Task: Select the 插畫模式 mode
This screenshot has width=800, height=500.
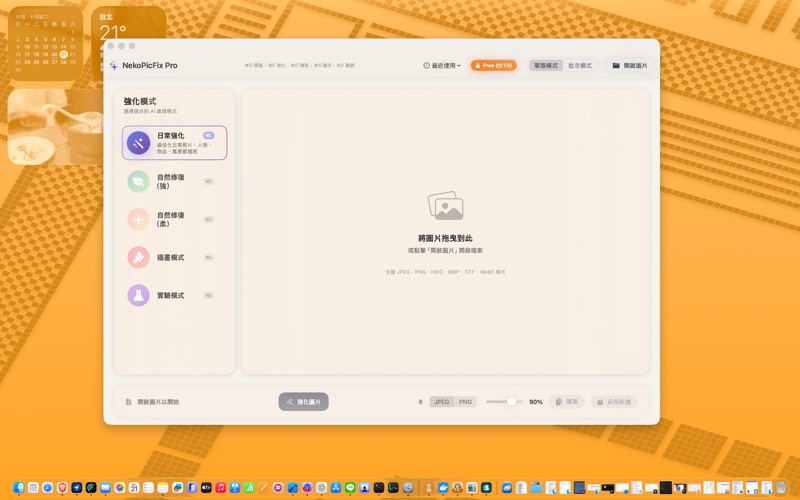Action: coord(174,258)
